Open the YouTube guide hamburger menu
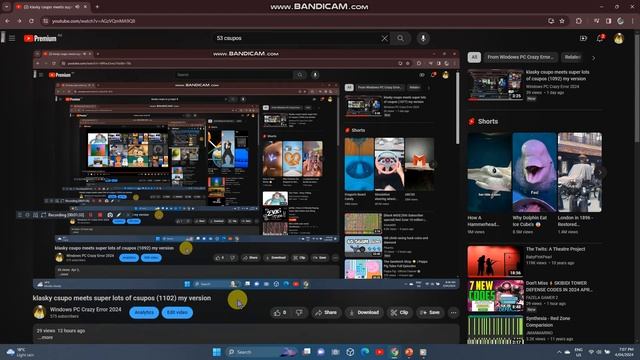The width and height of the screenshot is (640, 360). click(12, 38)
